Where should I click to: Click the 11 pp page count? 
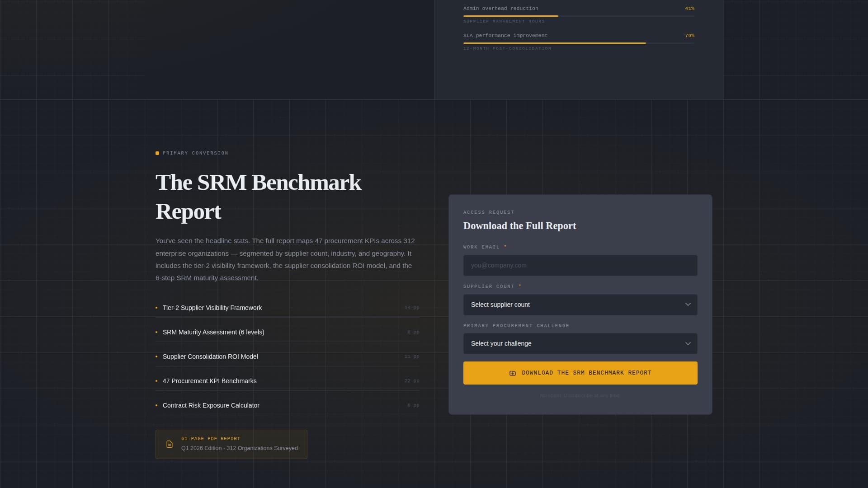(412, 357)
